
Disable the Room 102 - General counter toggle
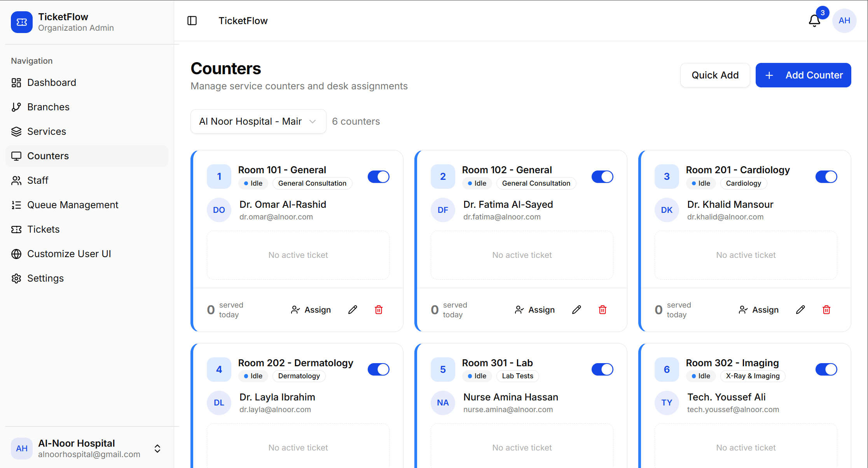(x=602, y=177)
